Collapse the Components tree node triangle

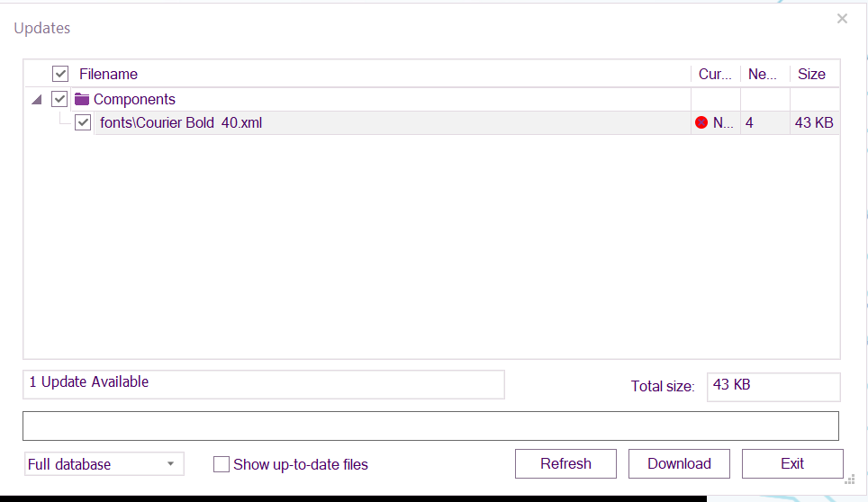[36, 100]
